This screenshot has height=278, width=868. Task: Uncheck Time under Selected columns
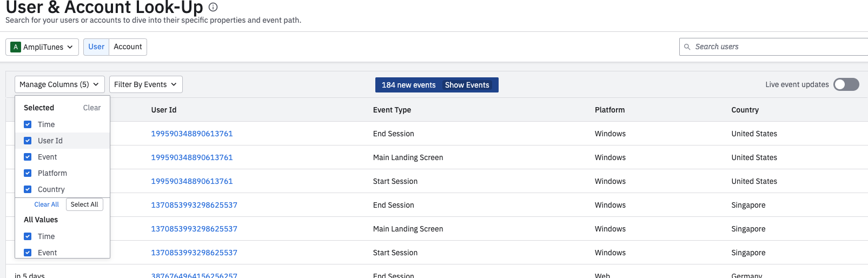28,124
